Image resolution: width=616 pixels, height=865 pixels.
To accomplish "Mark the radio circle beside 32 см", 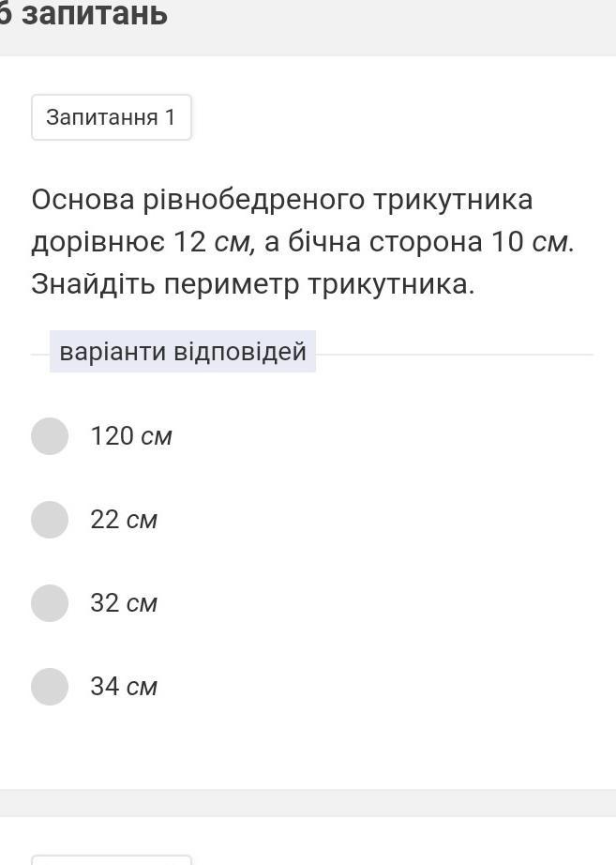I will (50, 603).
